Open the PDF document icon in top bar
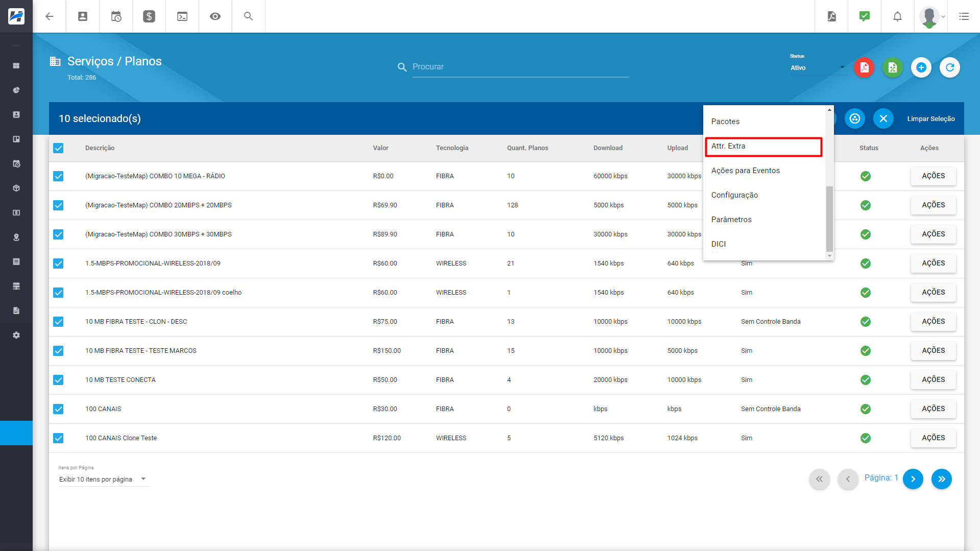 click(832, 16)
